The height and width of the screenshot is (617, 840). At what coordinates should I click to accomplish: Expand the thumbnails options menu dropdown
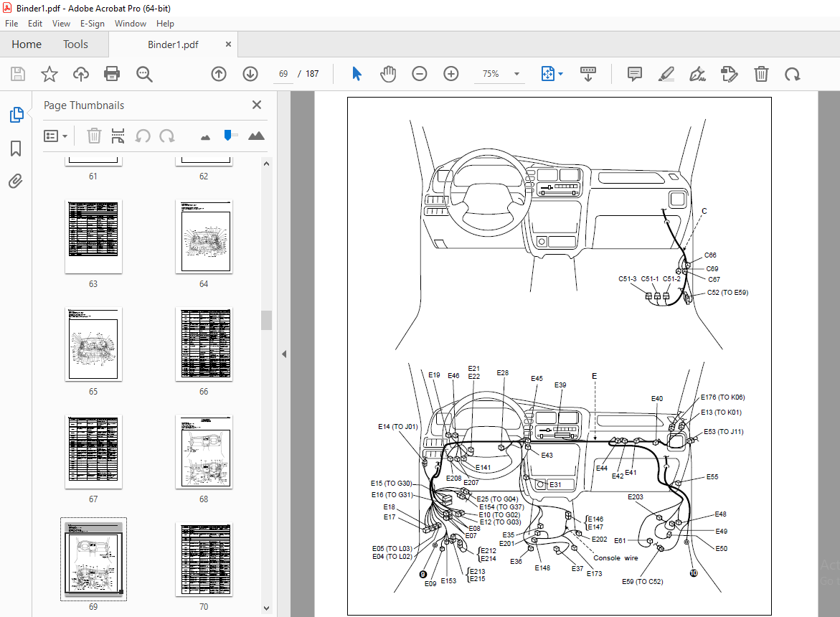pyautogui.click(x=56, y=136)
